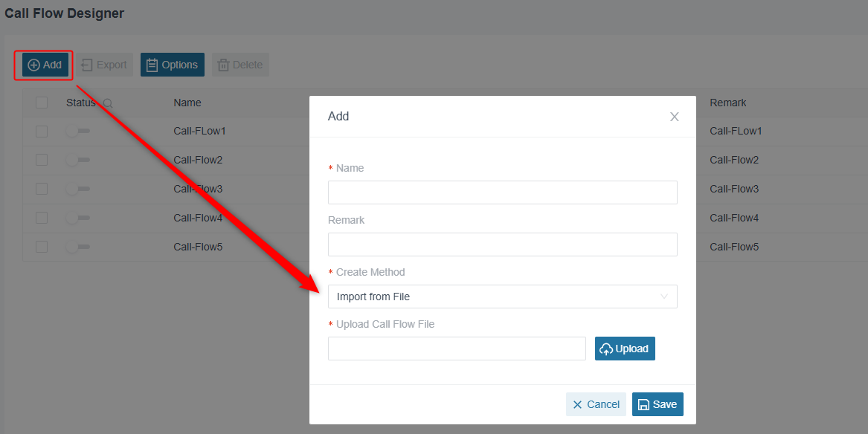Tick the select-all header checkbox
This screenshot has width=868, height=434.
click(42, 103)
